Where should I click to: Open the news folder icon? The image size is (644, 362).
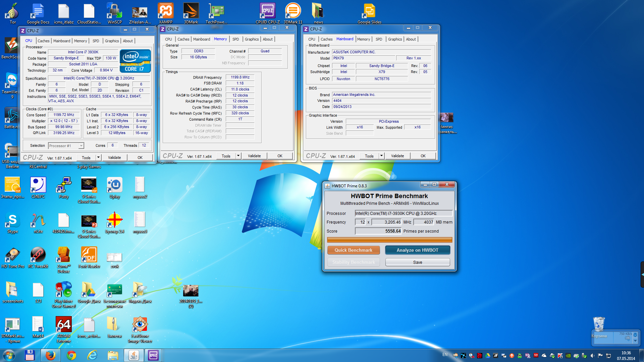tap(318, 13)
